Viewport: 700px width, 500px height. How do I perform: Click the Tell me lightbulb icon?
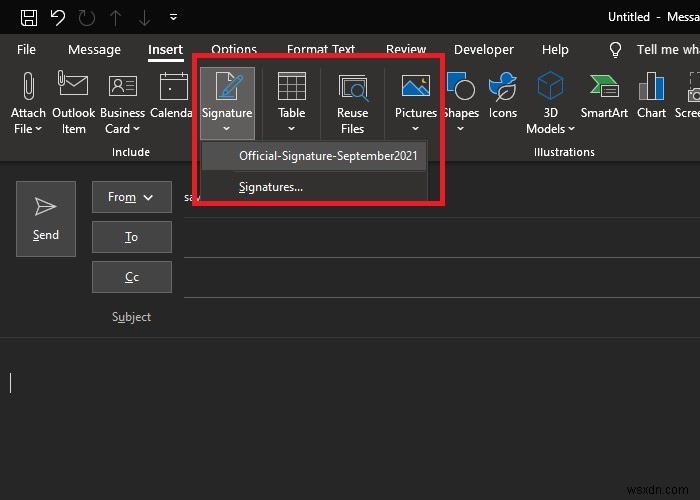615,50
